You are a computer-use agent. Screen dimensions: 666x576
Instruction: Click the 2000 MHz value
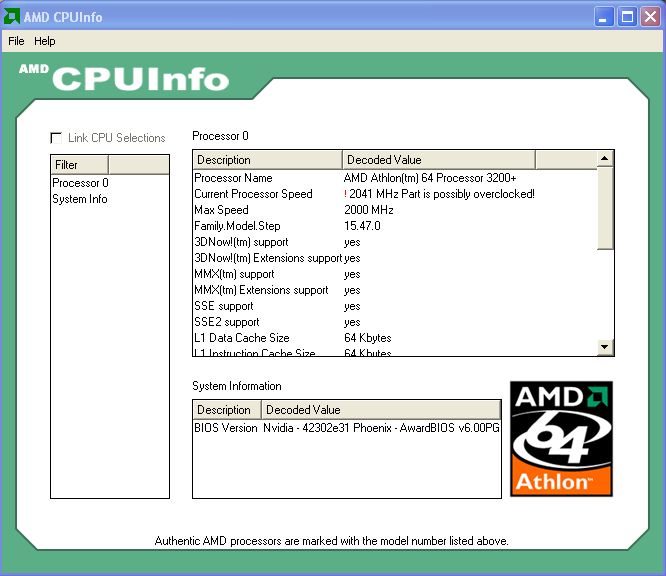369,210
